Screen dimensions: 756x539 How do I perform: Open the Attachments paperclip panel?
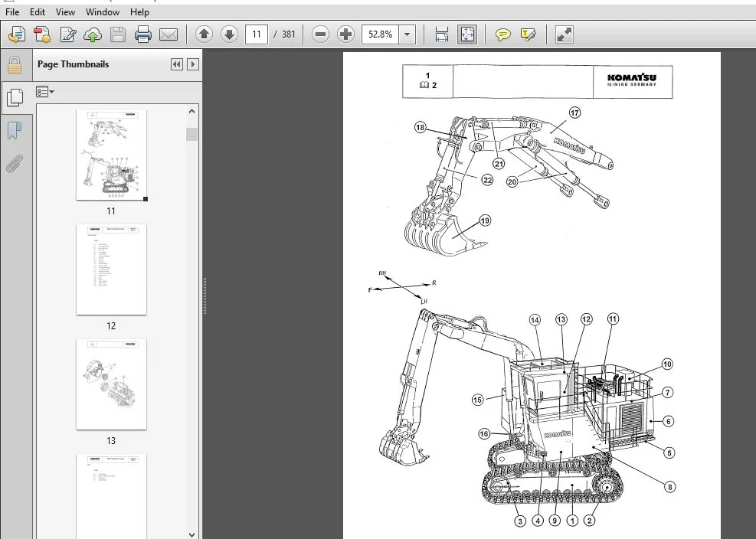click(15, 163)
